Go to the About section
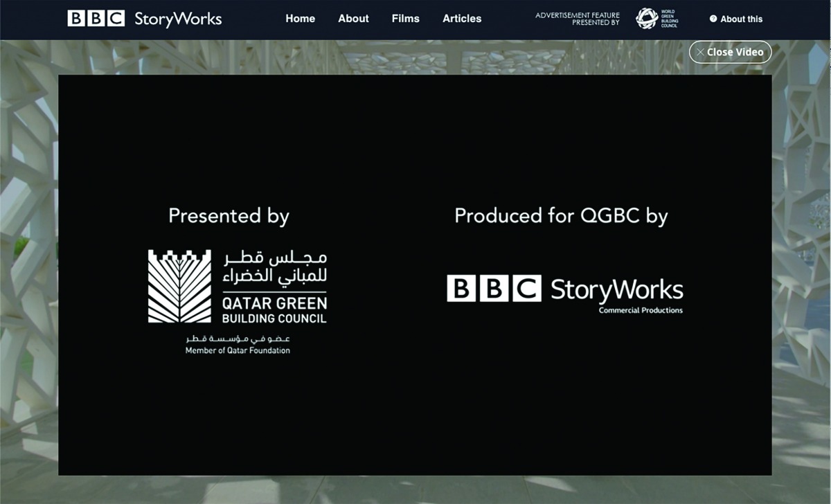Viewport: 831px width, 504px height. point(353,19)
